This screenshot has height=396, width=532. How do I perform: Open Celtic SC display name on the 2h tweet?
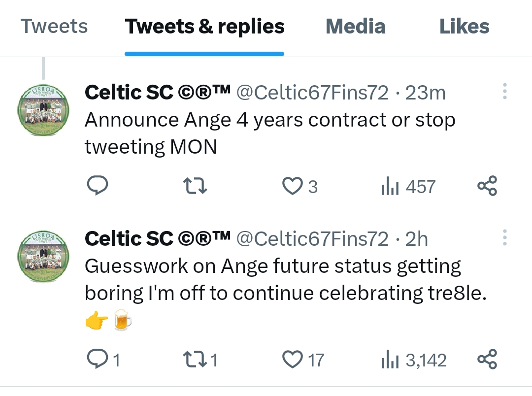(x=158, y=239)
